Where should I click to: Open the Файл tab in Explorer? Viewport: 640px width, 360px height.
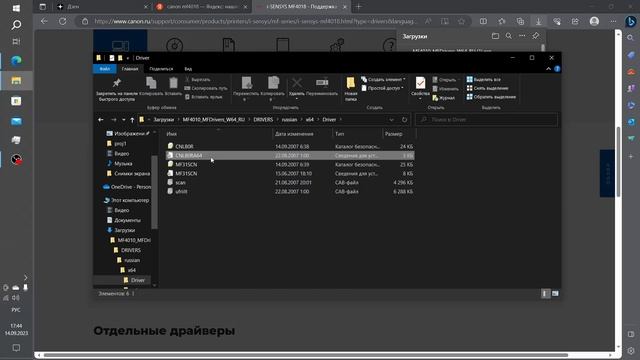point(105,69)
